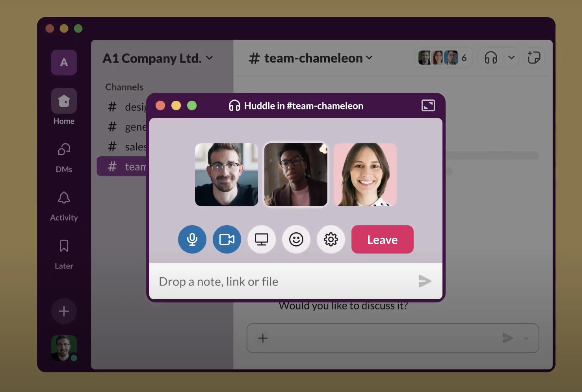The image size is (582, 392).
Task: Leave the huddle
Action: [x=382, y=239]
